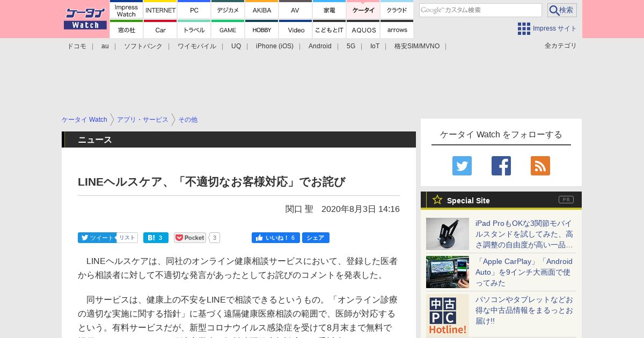Save article to Pocket
This screenshot has width=644, height=338.
point(190,238)
